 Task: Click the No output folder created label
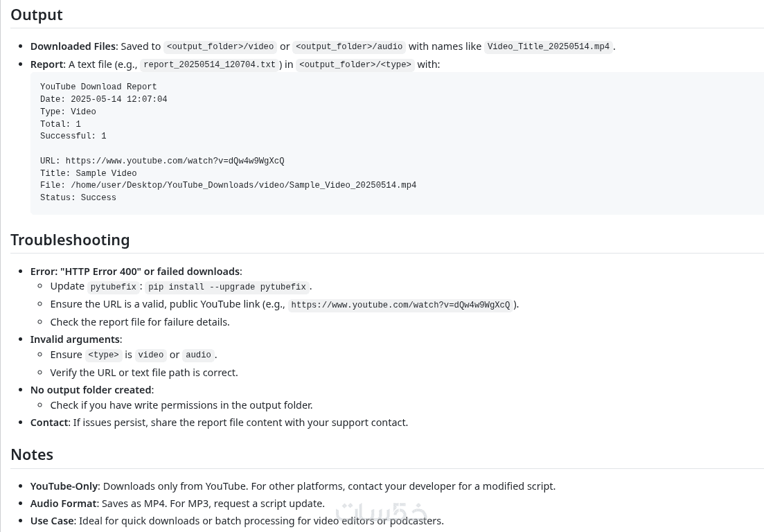point(91,390)
